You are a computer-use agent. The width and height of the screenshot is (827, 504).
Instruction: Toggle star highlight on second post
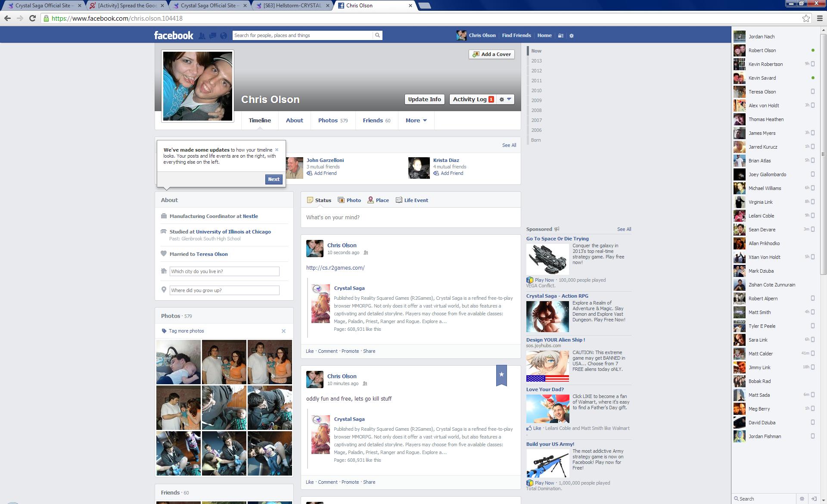tap(501, 374)
